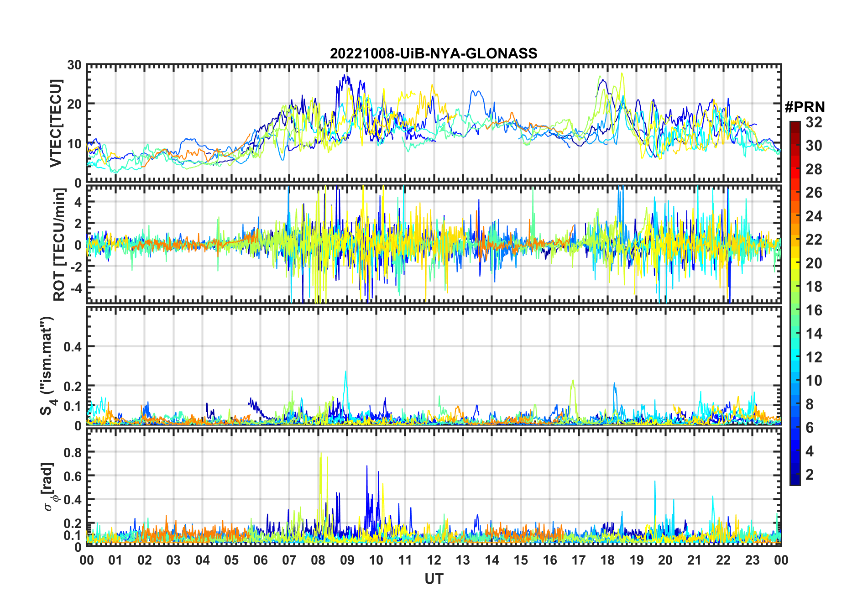Image resolution: width=868 pixels, height=607 pixels.
Task: Click the x-axis tick label 23
Action: (x=752, y=560)
